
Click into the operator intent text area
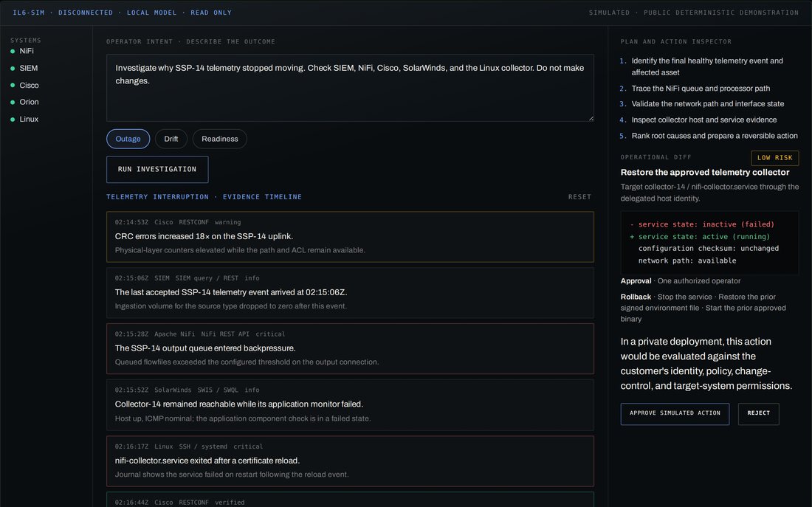350,88
